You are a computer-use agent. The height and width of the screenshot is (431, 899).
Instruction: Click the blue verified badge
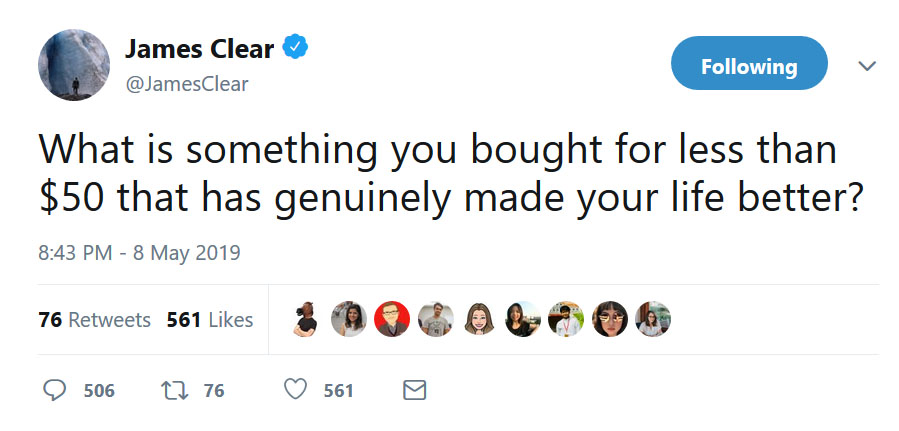(x=295, y=46)
